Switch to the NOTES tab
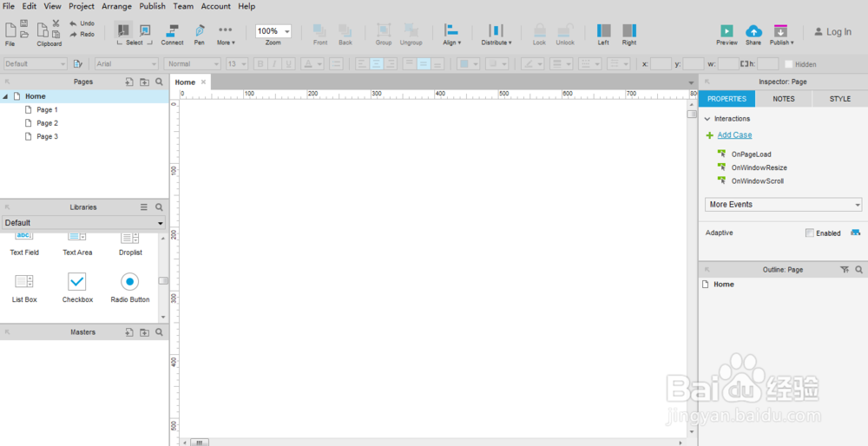Viewport: 868px width, 446px height. pos(783,99)
